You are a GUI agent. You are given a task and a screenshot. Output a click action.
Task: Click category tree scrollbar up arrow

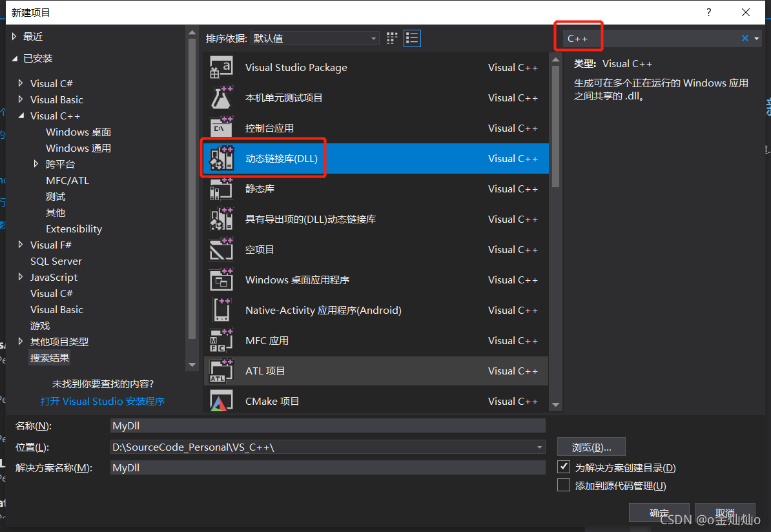192,32
